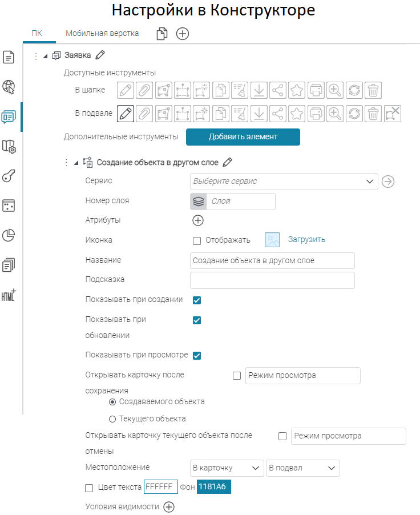Image resolution: width=420 pixels, height=515 pixels.
Task: Select the star favorites icon in В шапке row
Action: [297, 90]
